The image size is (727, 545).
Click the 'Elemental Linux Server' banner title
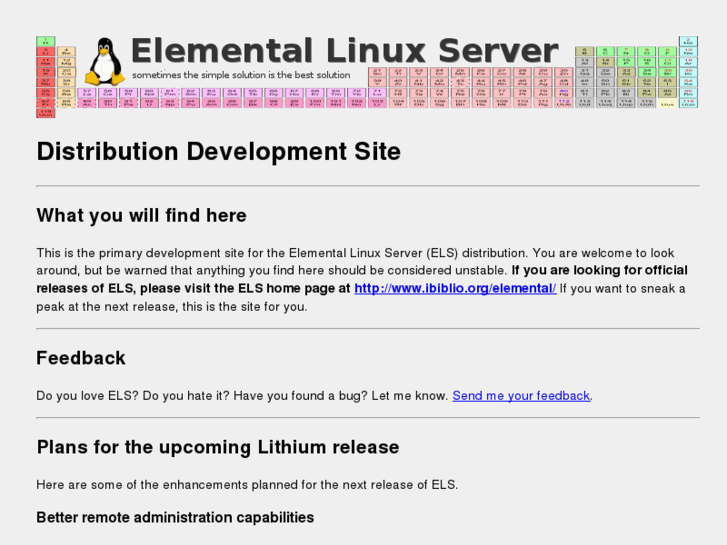coord(345,50)
